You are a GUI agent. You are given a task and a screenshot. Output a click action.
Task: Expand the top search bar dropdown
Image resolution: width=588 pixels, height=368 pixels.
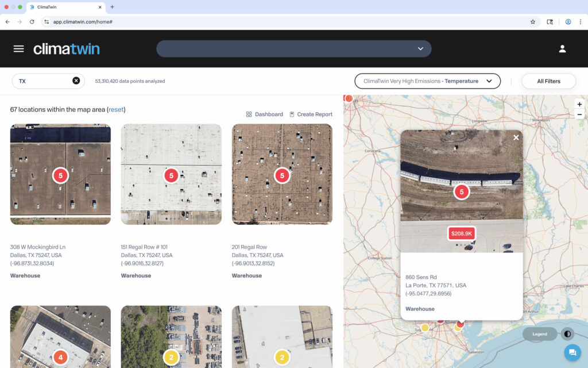(x=421, y=49)
